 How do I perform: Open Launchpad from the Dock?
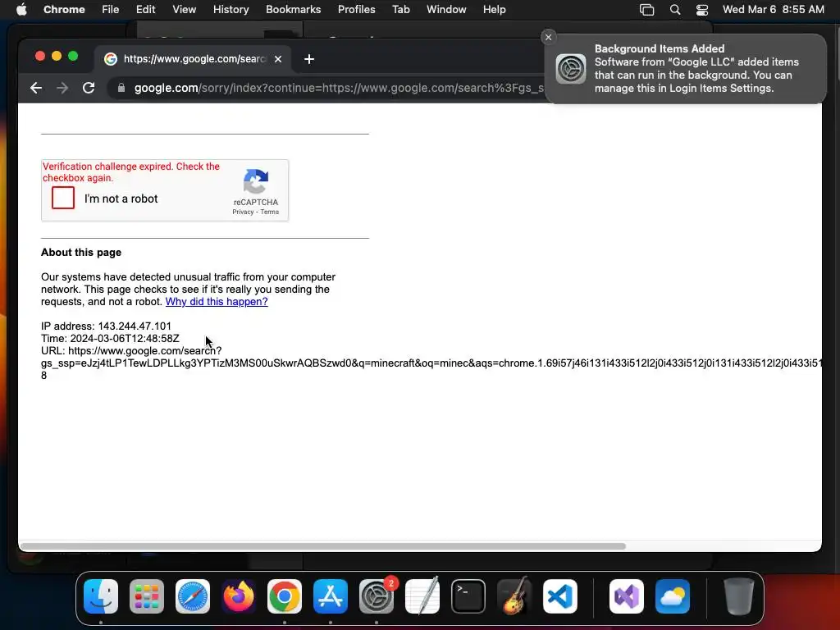click(x=147, y=596)
